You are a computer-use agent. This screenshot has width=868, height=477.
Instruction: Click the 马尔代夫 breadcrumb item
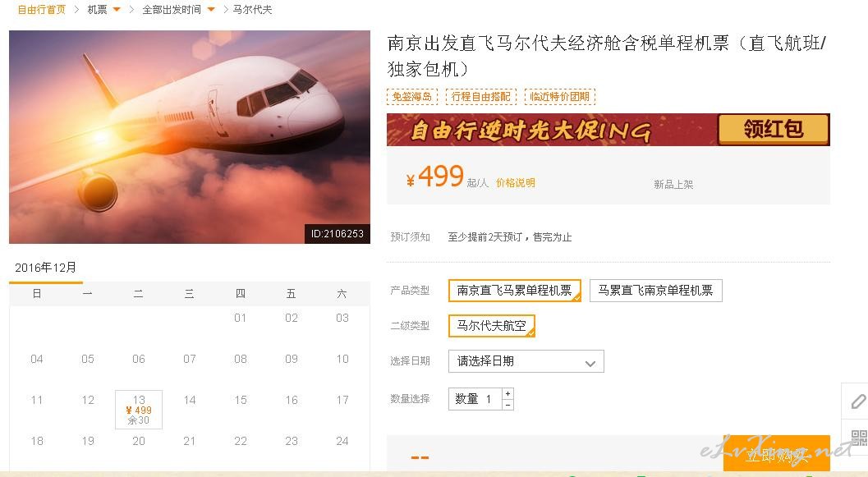[252, 9]
